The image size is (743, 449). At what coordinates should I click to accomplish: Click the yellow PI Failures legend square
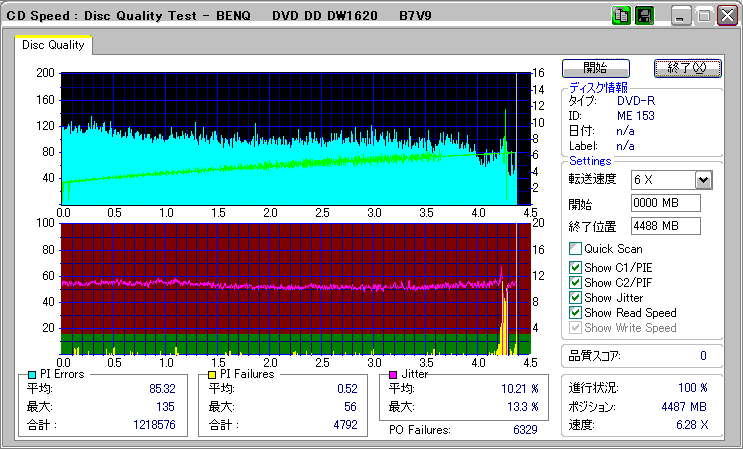click(212, 374)
